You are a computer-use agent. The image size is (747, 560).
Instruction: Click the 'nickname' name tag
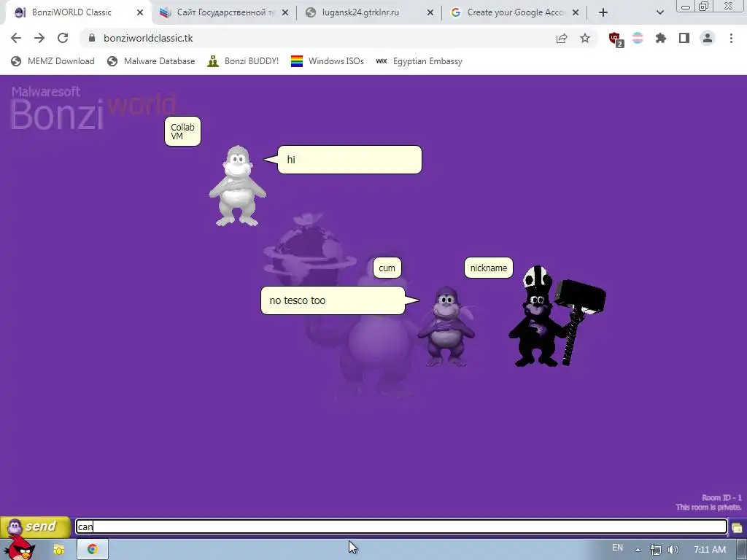point(488,268)
